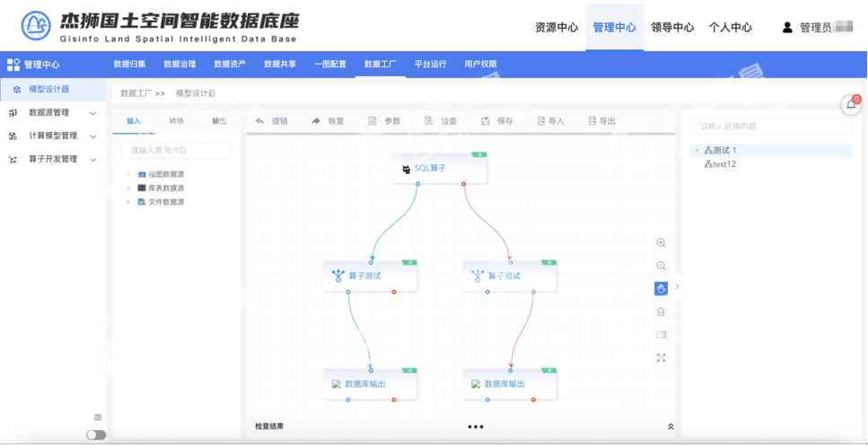Click the administrator user avatar icon

[x=787, y=28]
